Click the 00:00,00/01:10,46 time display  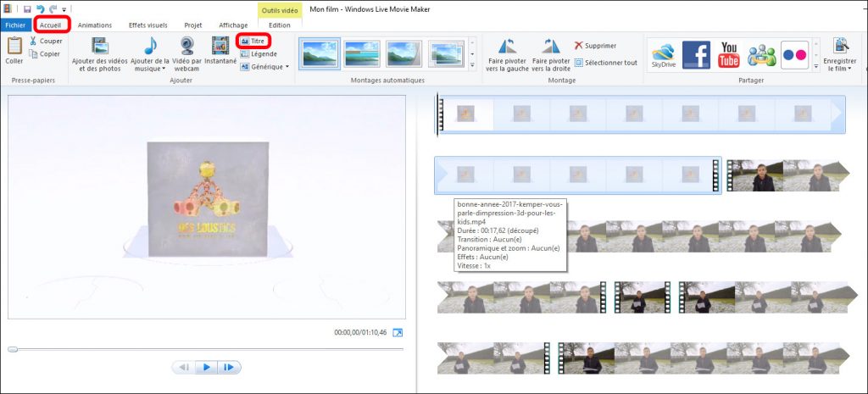[x=360, y=333]
